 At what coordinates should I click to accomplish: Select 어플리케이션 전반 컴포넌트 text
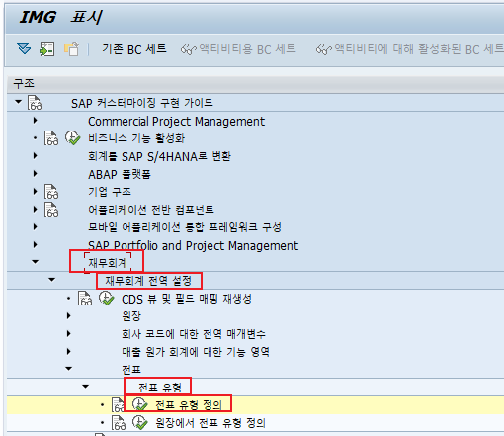[x=151, y=210]
